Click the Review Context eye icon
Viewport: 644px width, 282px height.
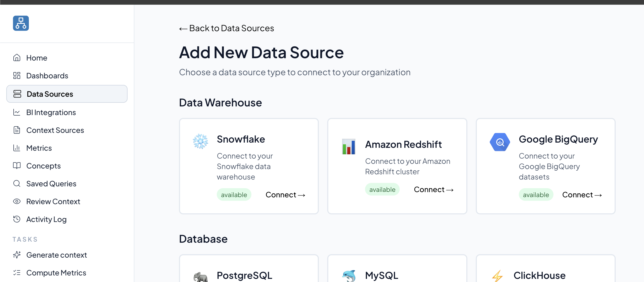17,201
